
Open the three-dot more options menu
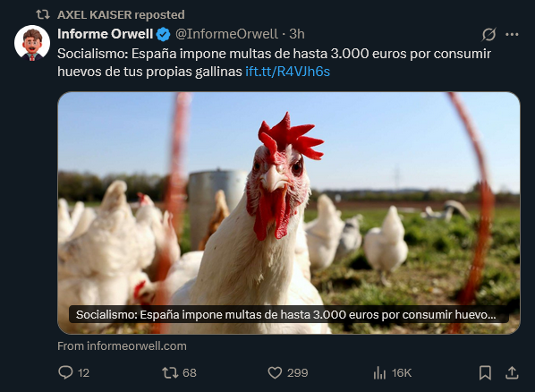(512, 34)
